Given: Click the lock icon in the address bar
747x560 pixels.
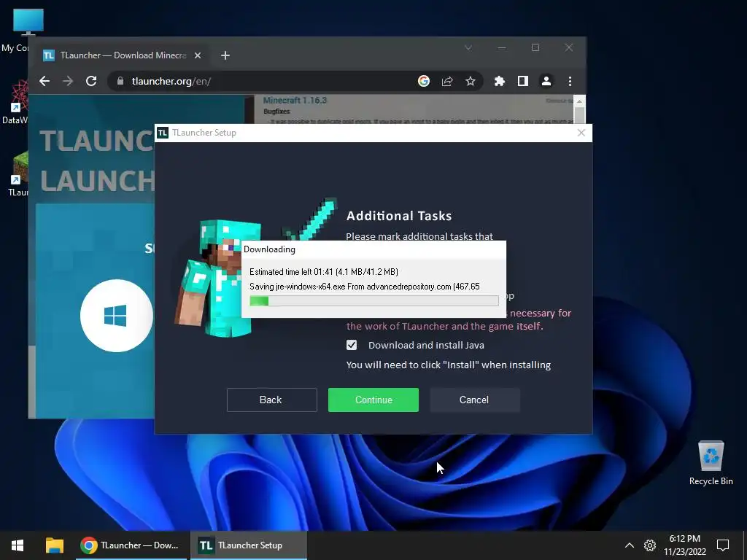Looking at the screenshot, I should pyautogui.click(x=120, y=81).
